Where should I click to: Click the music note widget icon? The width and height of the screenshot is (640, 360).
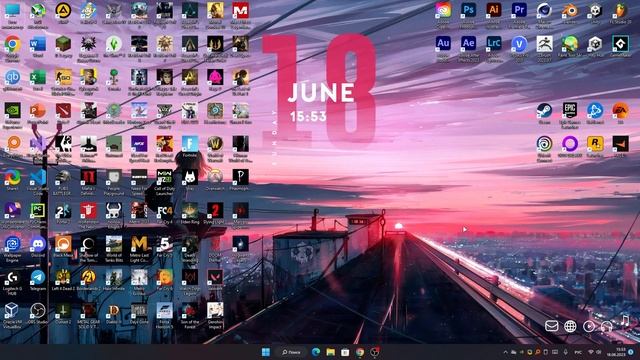(x=625, y=320)
